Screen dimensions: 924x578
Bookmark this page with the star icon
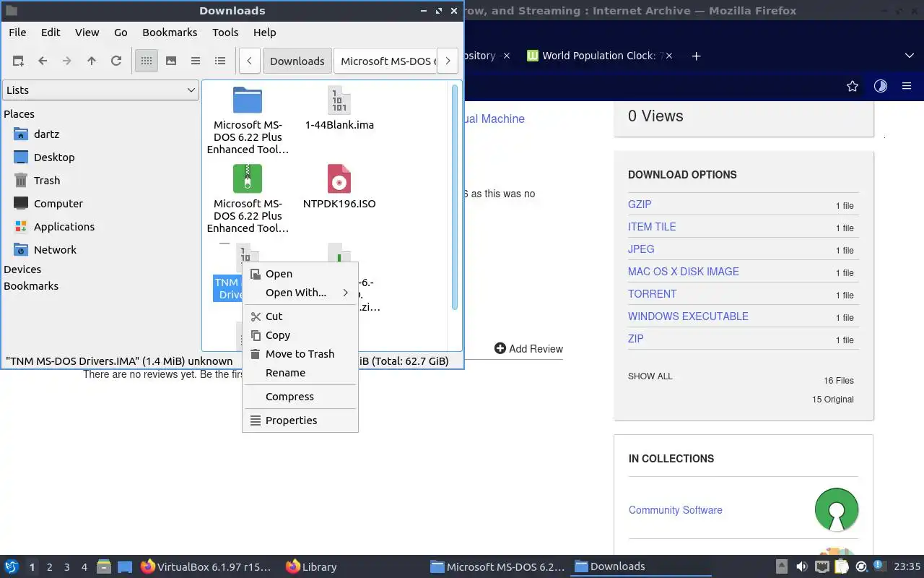(853, 86)
